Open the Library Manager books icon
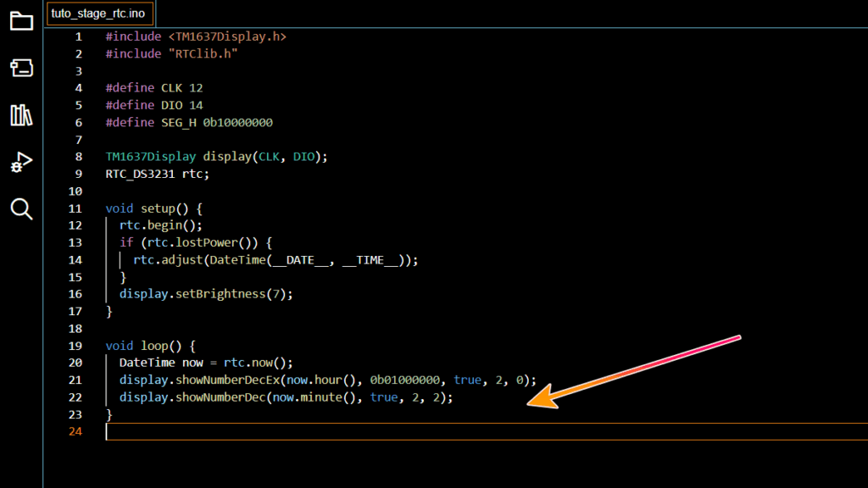 tap(21, 115)
